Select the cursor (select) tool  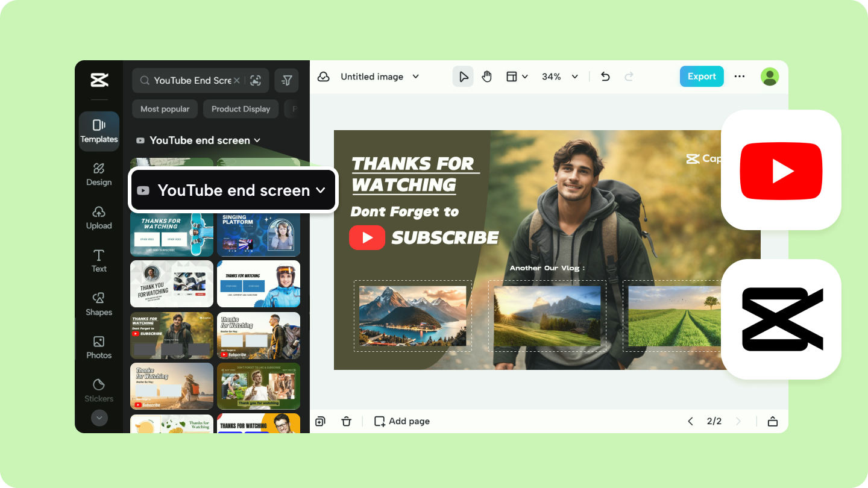tap(462, 77)
